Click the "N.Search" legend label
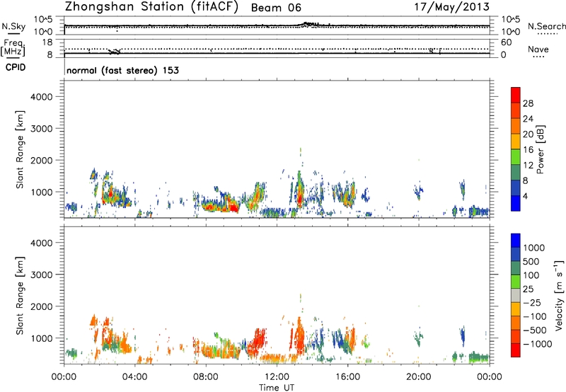 pos(546,26)
